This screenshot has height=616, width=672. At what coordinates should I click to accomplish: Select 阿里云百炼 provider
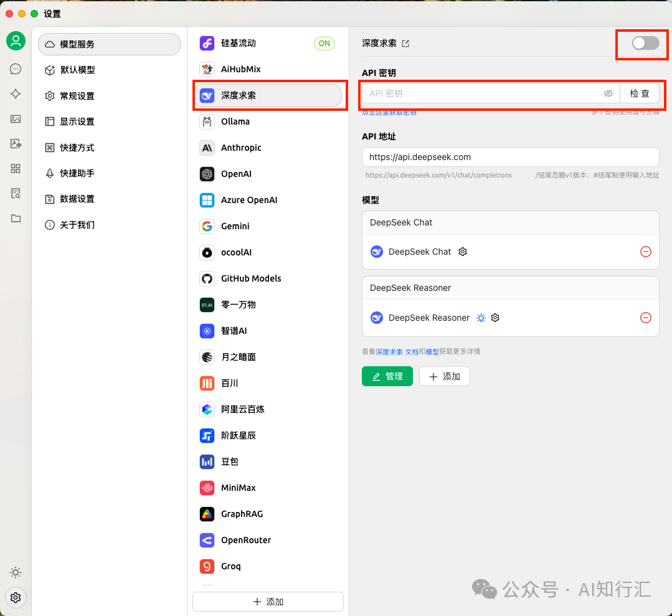click(268, 409)
